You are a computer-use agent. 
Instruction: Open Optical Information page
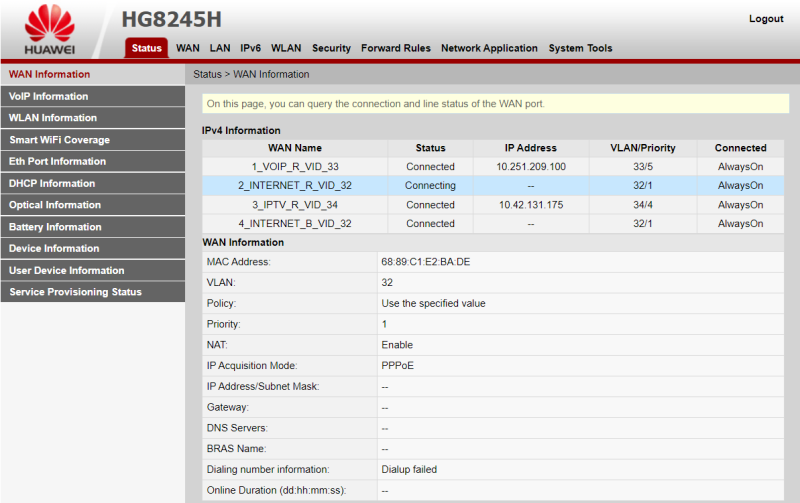[x=92, y=205]
